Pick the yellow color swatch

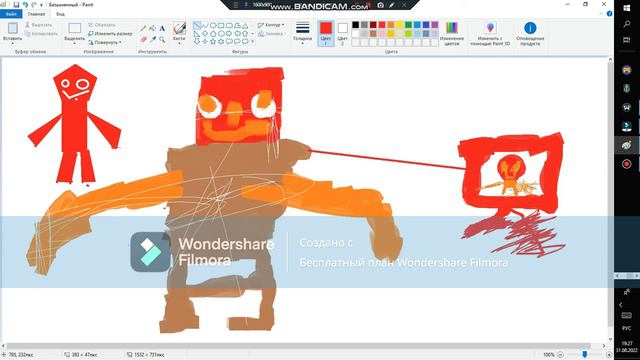click(x=400, y=25)
